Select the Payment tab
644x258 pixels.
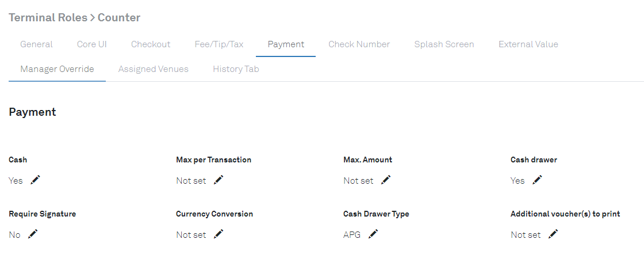click(286, 44)
